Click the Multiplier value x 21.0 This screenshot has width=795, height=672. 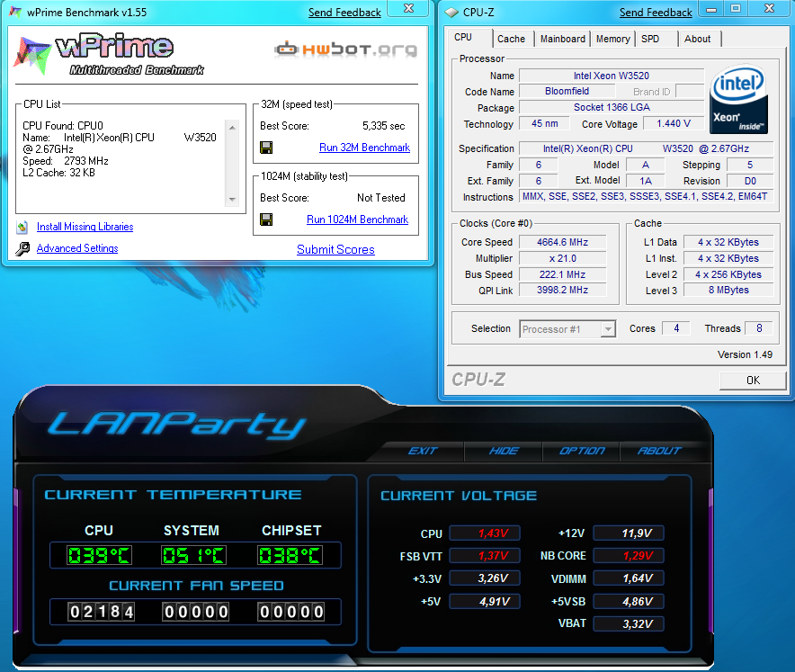tap(562, 259)
